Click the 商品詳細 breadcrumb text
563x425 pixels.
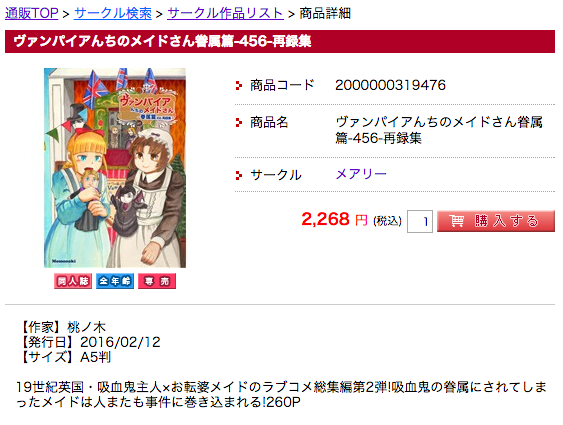(325, 14)
